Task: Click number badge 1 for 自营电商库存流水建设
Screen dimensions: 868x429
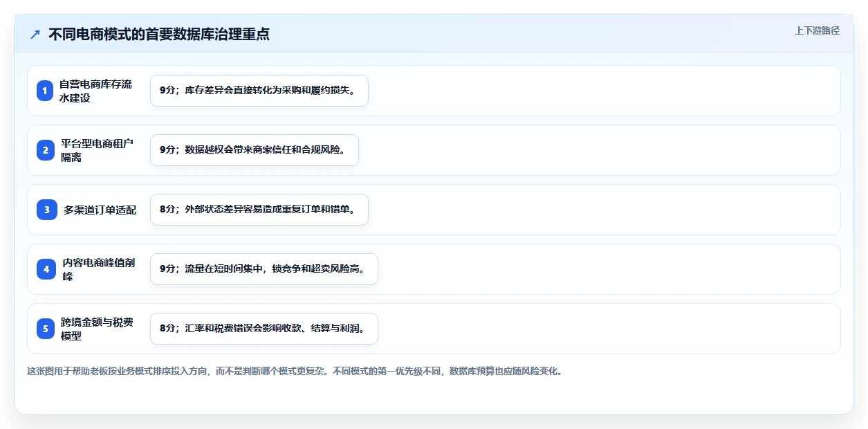Action: (45, 91)
